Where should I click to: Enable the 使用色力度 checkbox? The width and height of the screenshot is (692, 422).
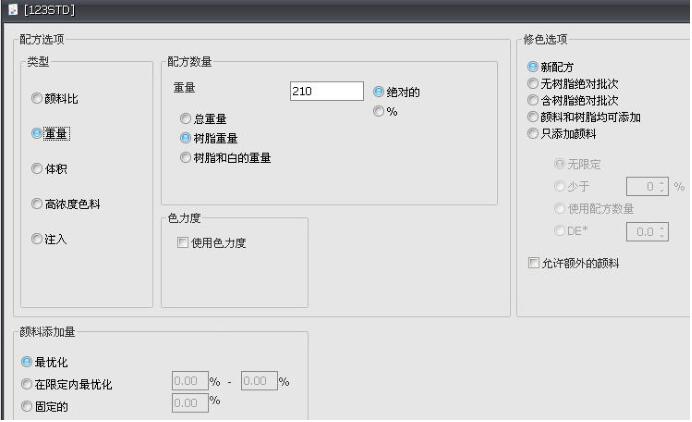(x=182, y=242)
